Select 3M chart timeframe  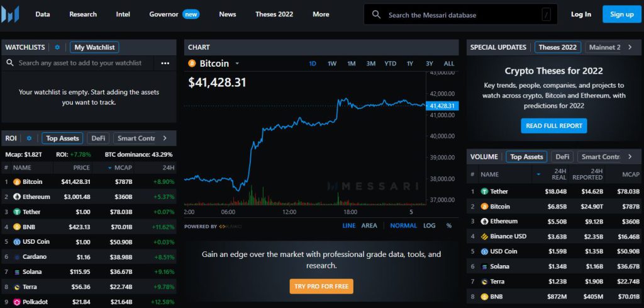[371, 64]
